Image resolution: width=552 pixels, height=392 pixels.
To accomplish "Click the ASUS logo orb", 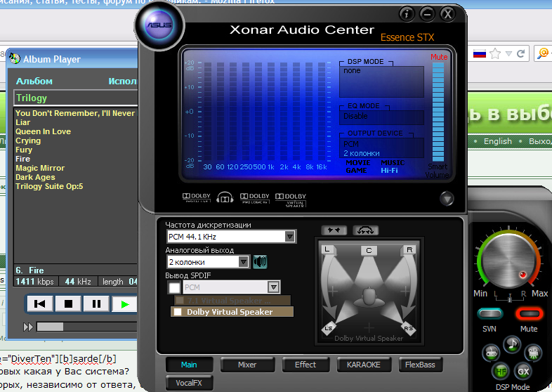I will [x=159, y=25].
